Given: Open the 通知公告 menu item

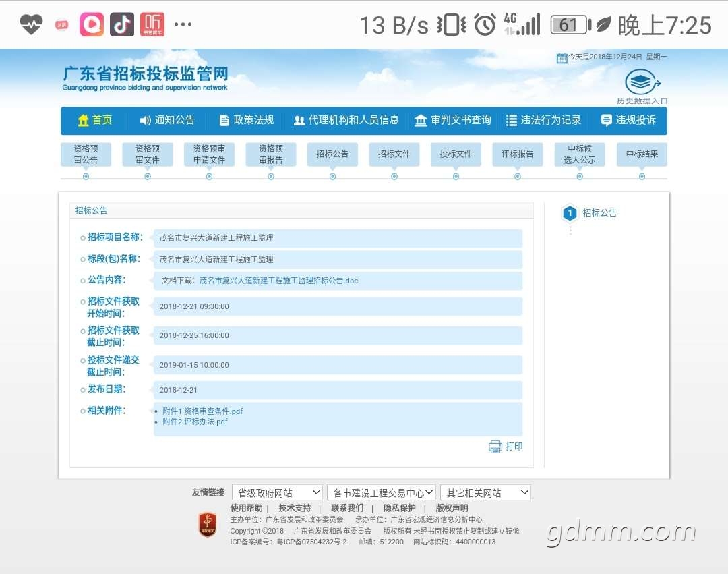Looking at the screenshot, I should point(167,121).
